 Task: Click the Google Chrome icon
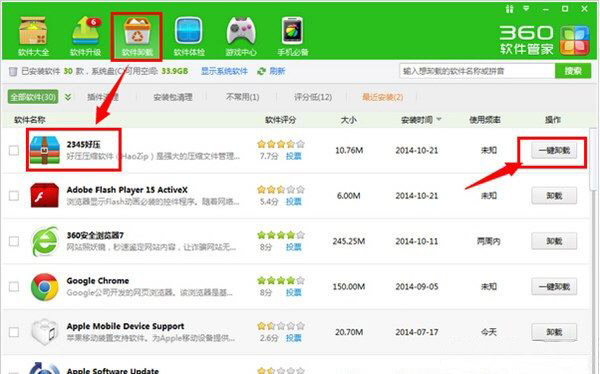pyautogui.click(x=45, y=286)
